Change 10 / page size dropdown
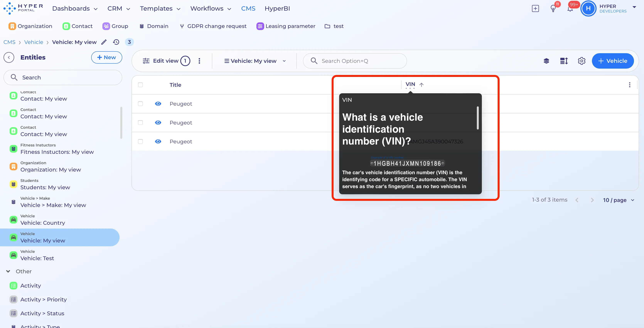644x328 pixels. [619, 200]
